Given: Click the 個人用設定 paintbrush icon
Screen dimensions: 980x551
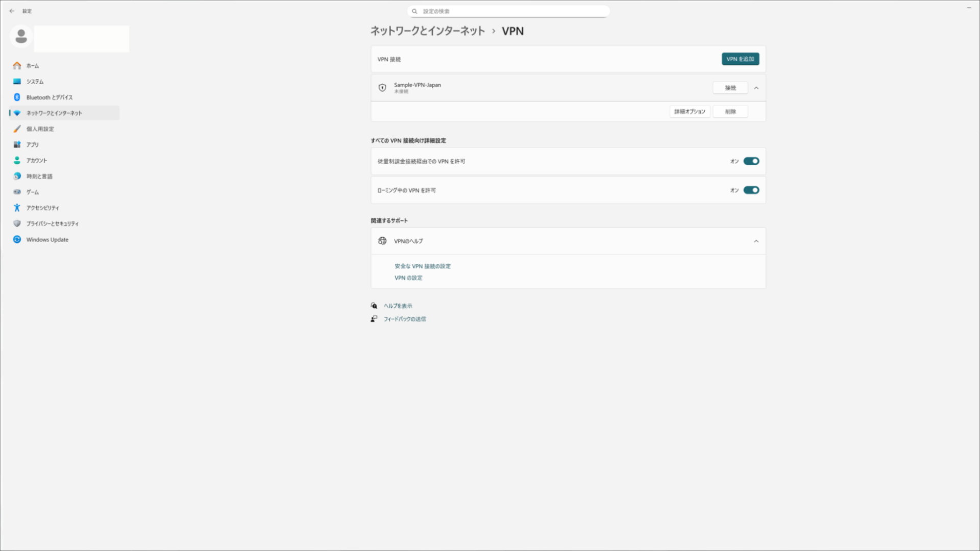Looking at the screenshot, I should (17, 129).
